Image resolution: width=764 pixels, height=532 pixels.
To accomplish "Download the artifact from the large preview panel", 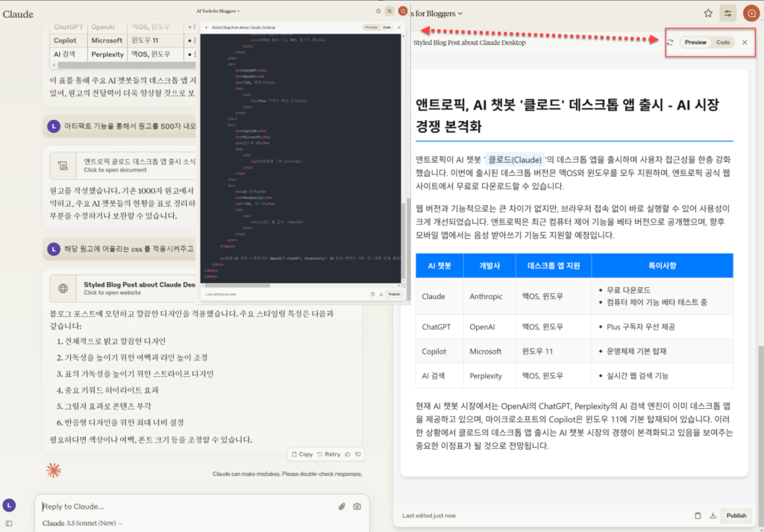I will [713, 516].
